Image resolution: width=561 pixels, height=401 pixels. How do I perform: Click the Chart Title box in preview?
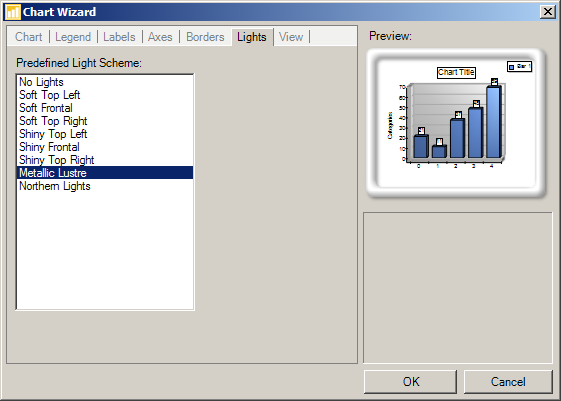[456, 72]
